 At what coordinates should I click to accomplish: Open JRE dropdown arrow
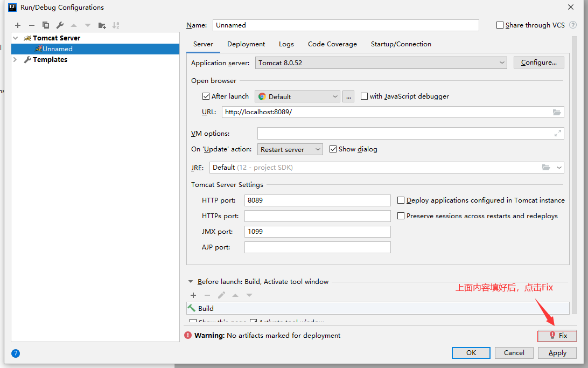(559, 168)
